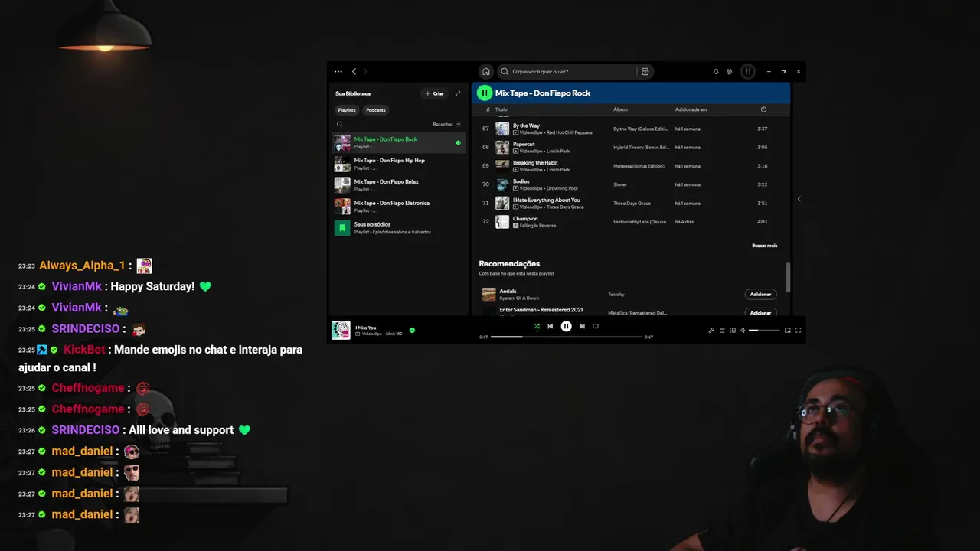This screenshot has width=980, height=551.
Task: Open the Browse icon in search bar
Action: (645, 71)
